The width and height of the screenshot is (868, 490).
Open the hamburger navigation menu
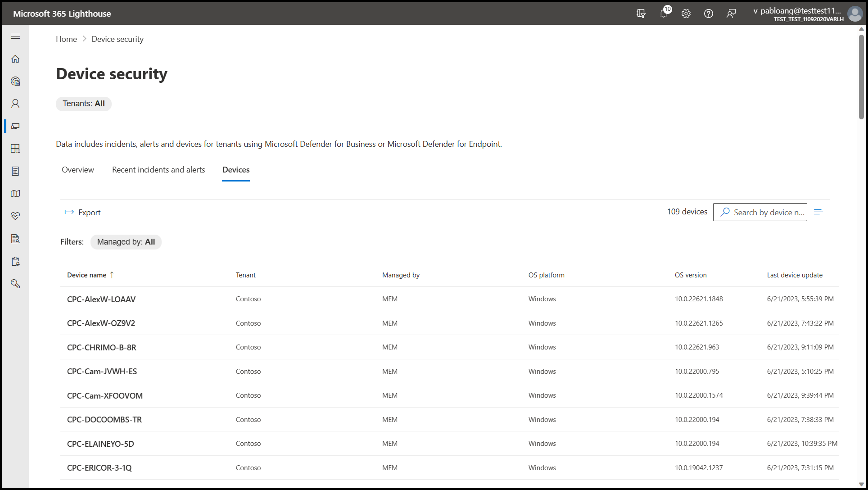[15, 36]
